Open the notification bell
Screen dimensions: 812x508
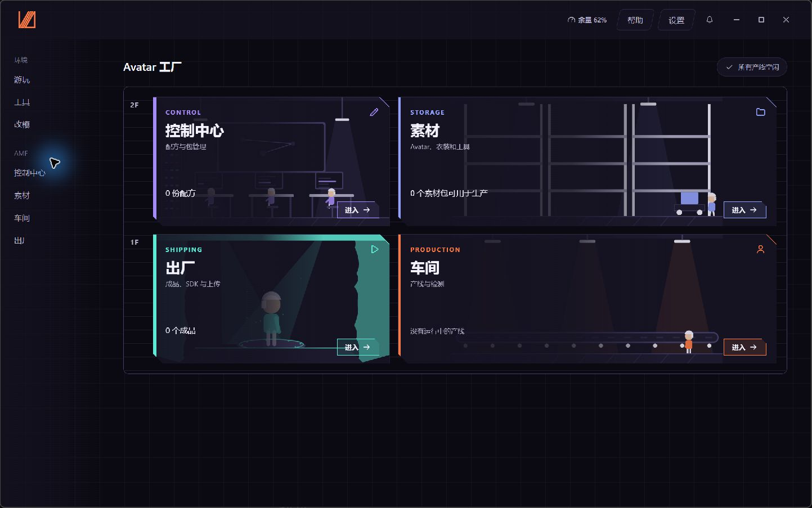[x=710, y=20]
